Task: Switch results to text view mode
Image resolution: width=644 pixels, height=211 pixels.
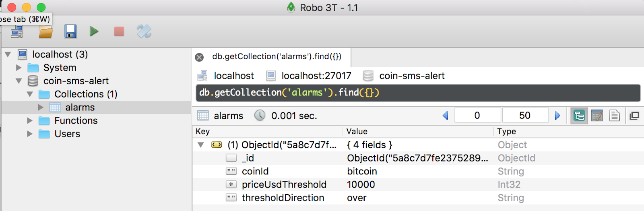Action: point(615,116)
